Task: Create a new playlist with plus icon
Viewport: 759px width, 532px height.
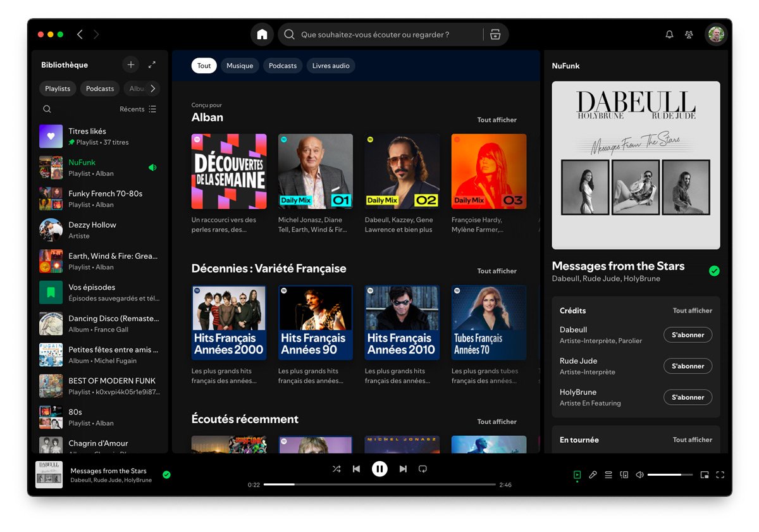Action: click(x=131, y=65)
